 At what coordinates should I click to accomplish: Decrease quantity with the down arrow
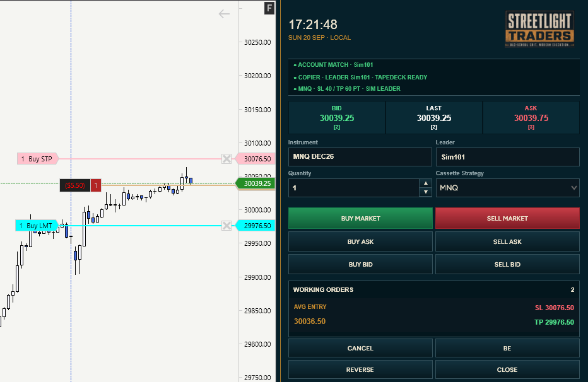click(425, 192)
